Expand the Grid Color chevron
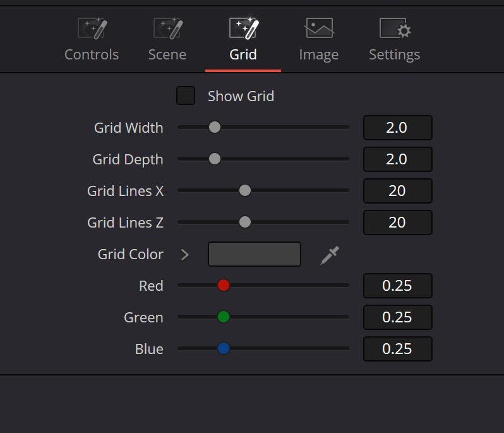Viewport: 504px width, 433px height. coord(185,255)
